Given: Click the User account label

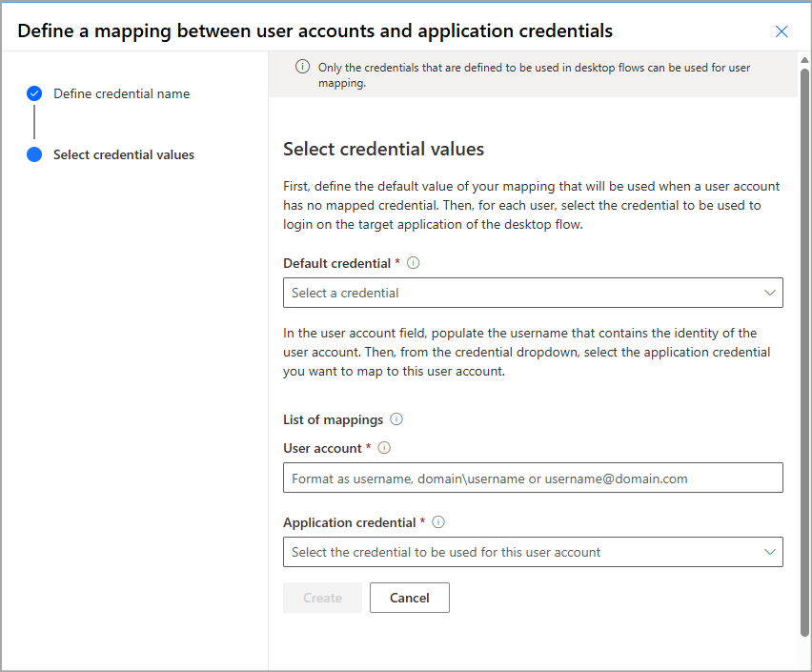Looking at the screenshot, I should point(323,448).
